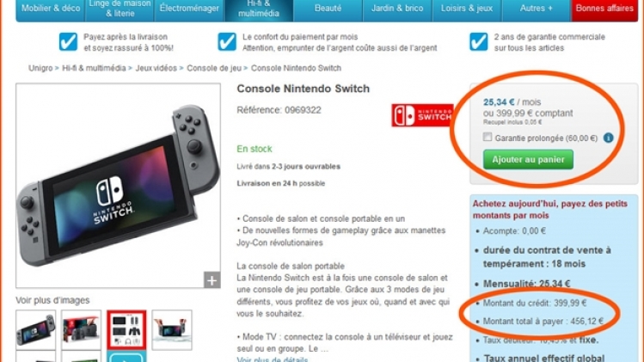Open the Hi-fi & multimédia tab
This screenshot has height=362, width=644.
(x=258, y=9)
